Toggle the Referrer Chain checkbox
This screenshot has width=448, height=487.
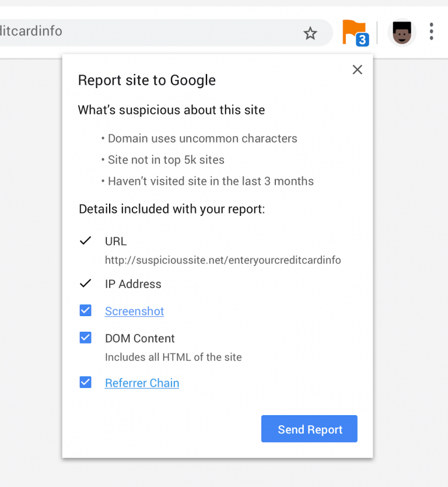(86, 383)
